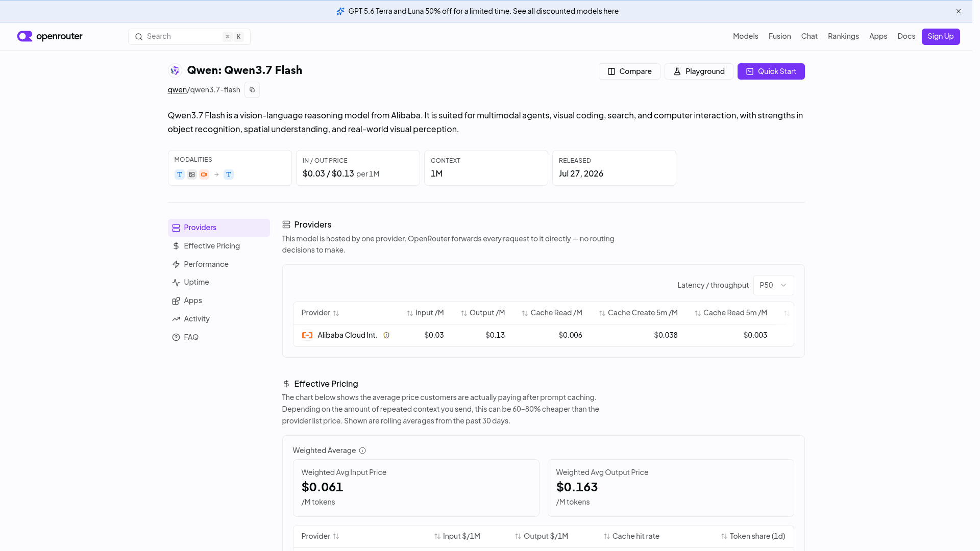This screenshot has width=980, height=551.
Task: Click the Compare button
Action: [x=629, y=71]
